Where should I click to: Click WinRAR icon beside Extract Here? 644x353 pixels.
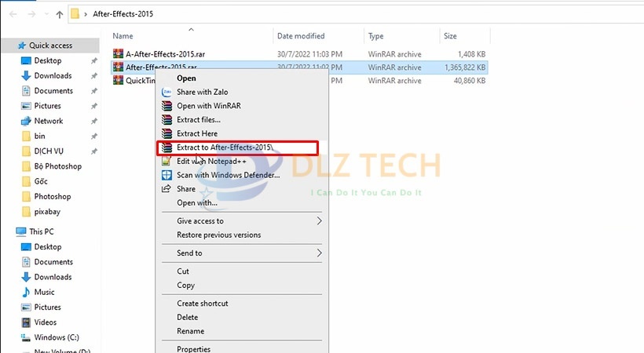166,133
